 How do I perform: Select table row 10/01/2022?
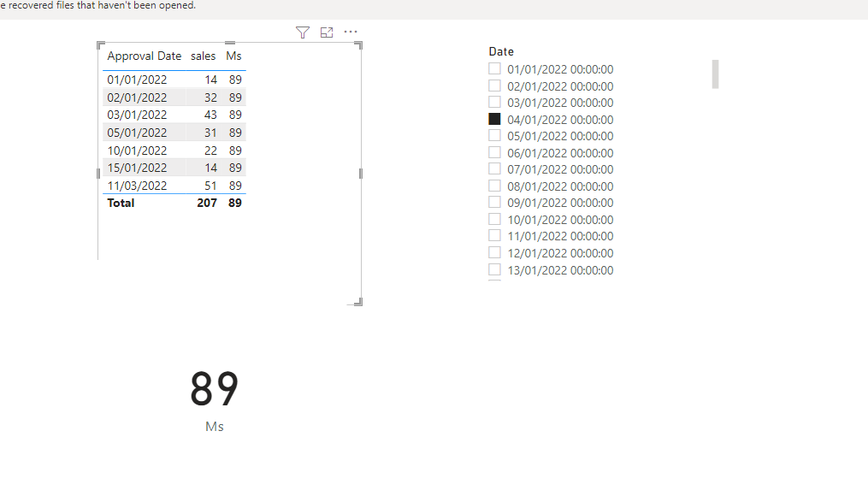174,150
